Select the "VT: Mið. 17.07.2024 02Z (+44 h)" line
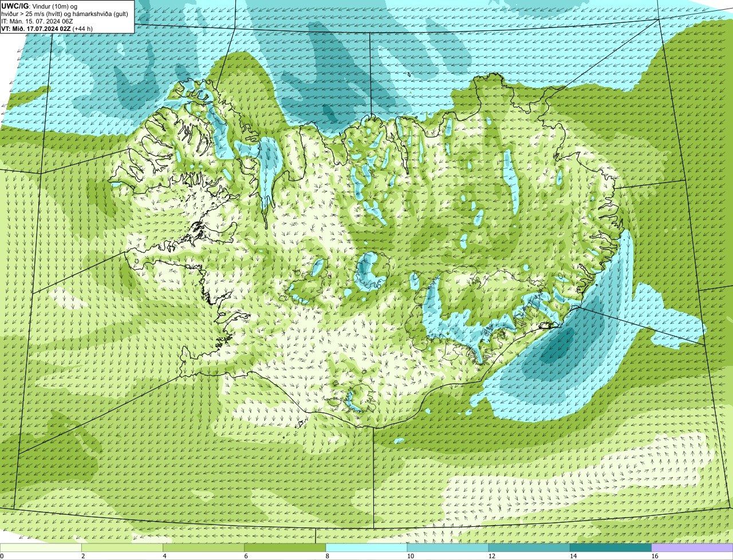733x560 pixels. [x=47, y=28]
